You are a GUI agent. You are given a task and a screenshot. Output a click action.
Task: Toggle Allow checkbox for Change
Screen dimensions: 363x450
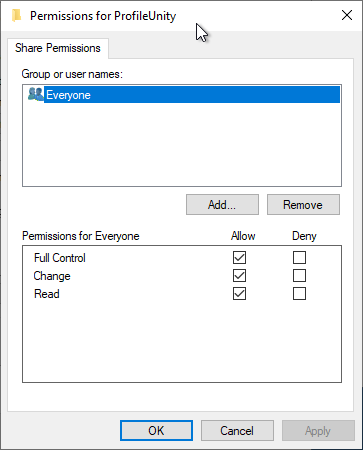(239, 276)
